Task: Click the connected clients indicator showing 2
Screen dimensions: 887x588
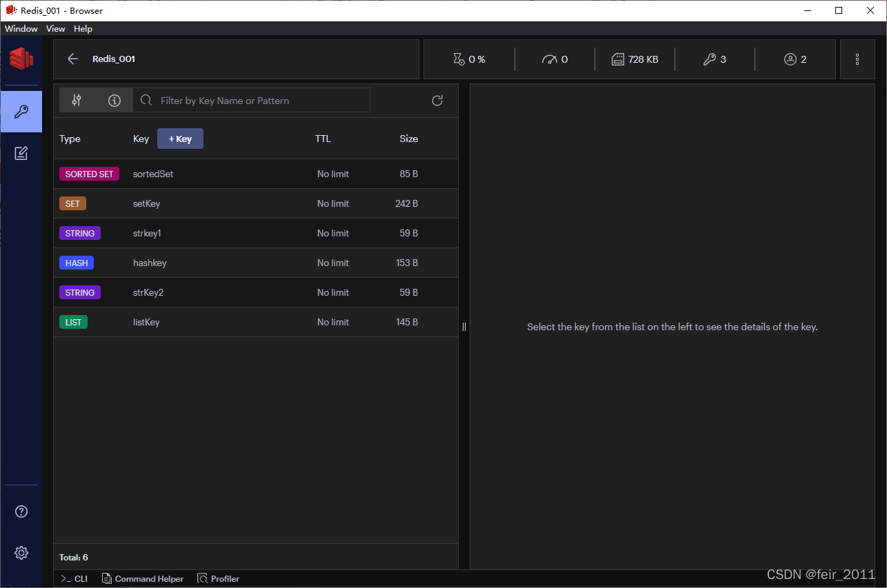Action: pyautogui.click(x=795, y=59)
